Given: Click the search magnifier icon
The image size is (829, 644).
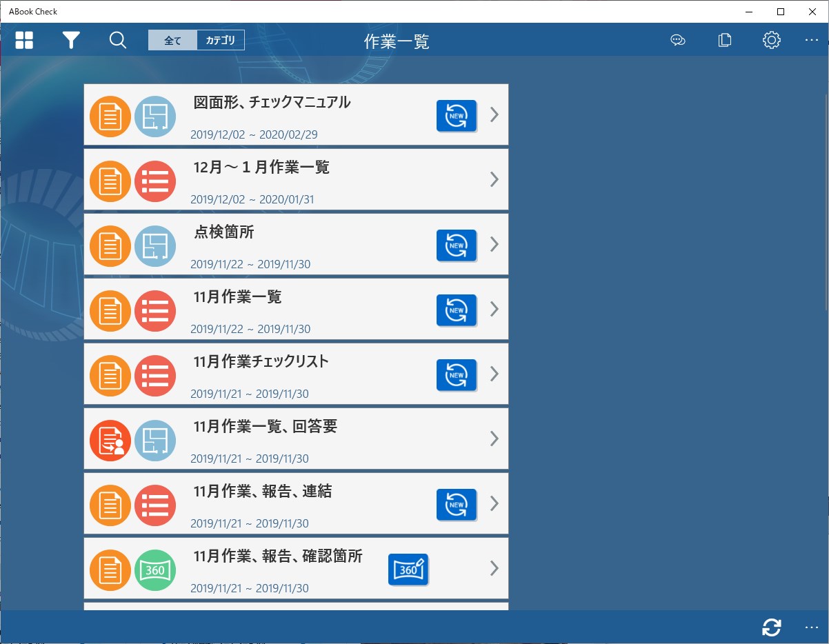Looking at the screenshot, I should coord(118,40).
